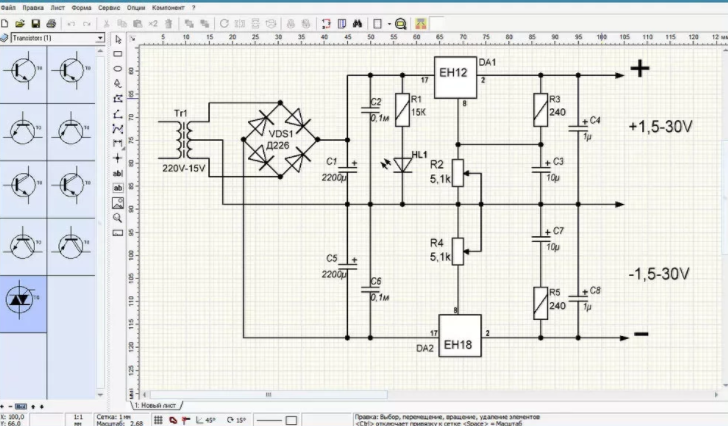Click the HL1 LED symbol

(402, 165)
